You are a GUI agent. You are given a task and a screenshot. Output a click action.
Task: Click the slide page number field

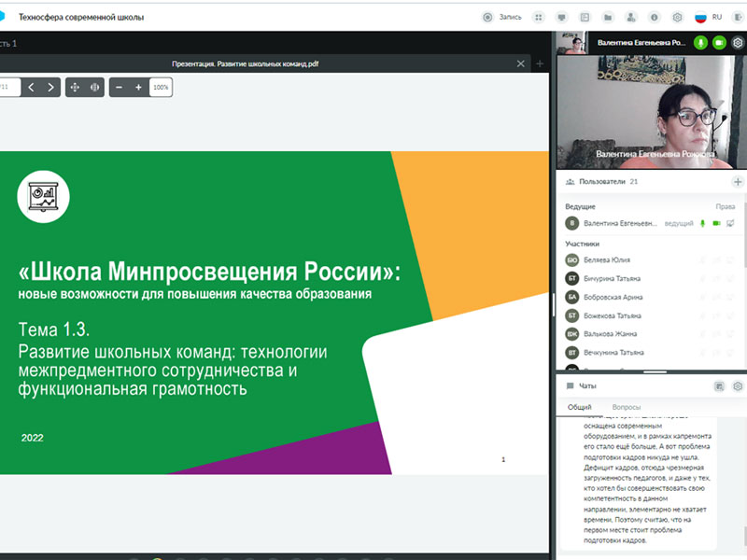pyautogui.click(x=9, y=87)
